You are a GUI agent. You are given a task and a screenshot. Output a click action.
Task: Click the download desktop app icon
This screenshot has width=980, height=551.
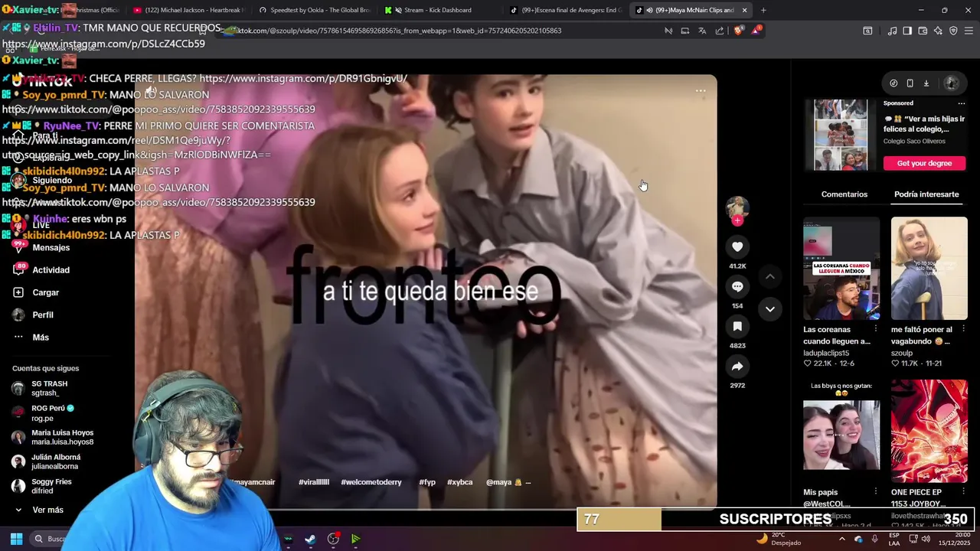pos(926,83)
